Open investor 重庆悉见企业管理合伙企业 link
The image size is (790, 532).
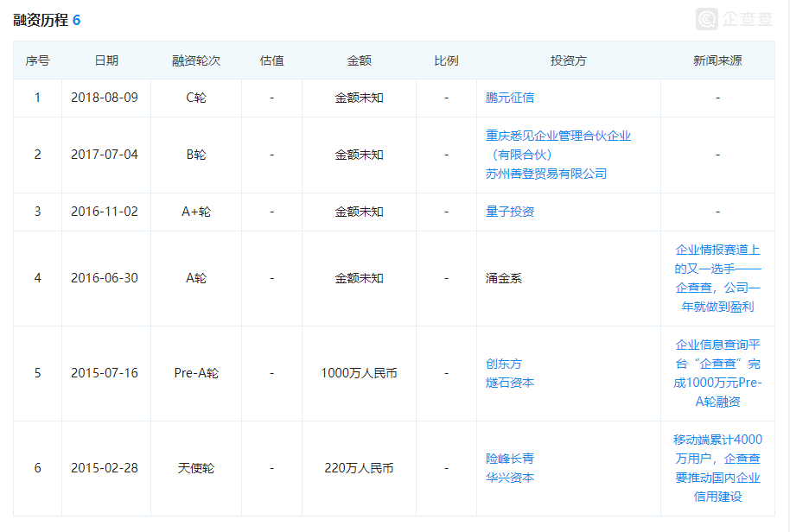(557, 145)
